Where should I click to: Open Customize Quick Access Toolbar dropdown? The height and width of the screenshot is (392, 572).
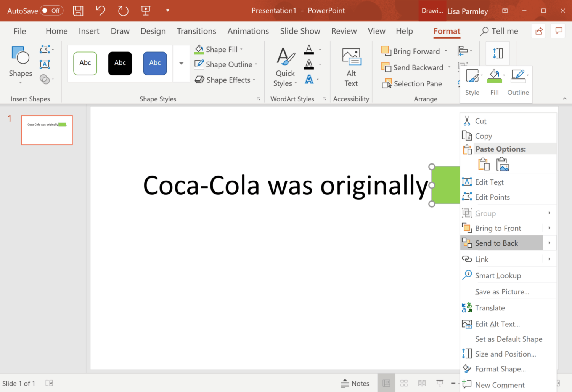click(x=168, y=11)
